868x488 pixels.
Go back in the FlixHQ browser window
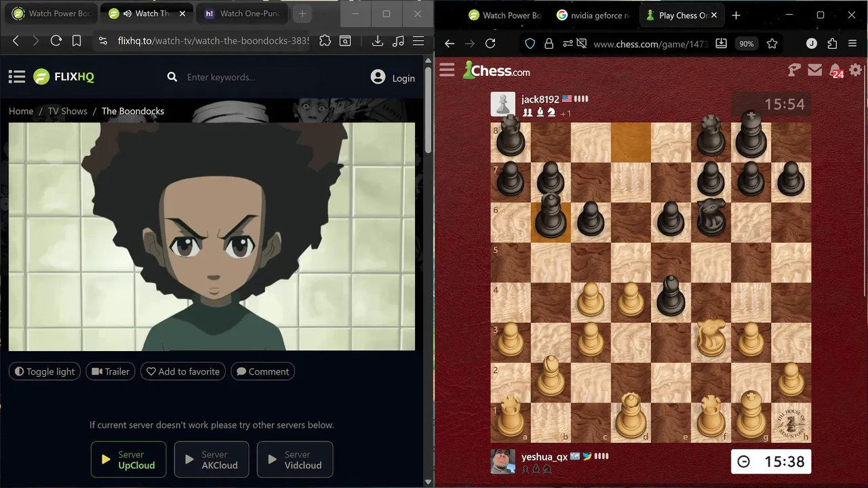[x=16, y=41]
